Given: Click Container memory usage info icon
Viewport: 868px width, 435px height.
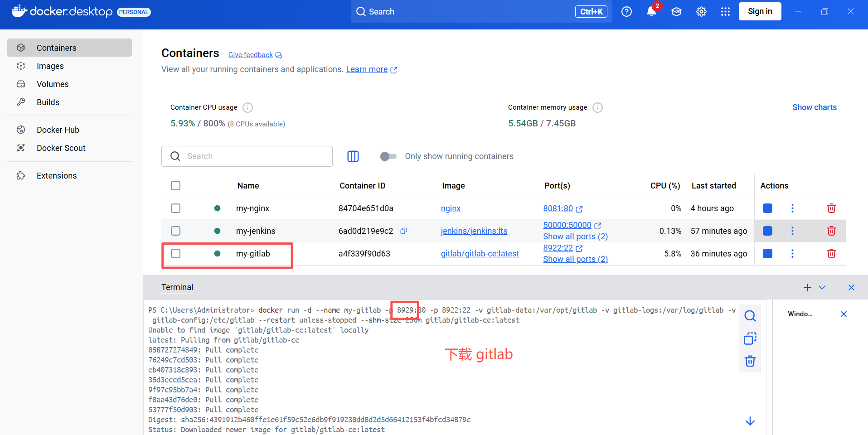Looking at the screenshot, I should coord(597,107).
